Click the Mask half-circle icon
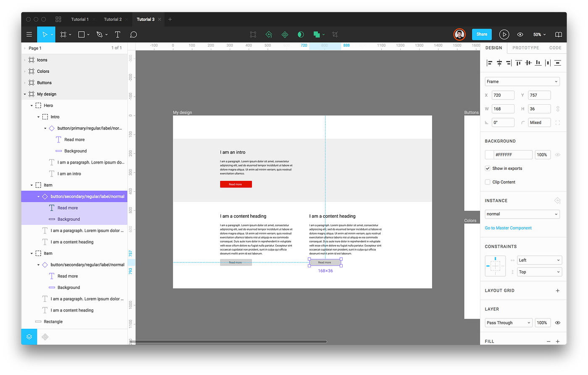Image resolution: width=588 pixels, height=375 pixels. pyautogui.click(x=301, y=34)
